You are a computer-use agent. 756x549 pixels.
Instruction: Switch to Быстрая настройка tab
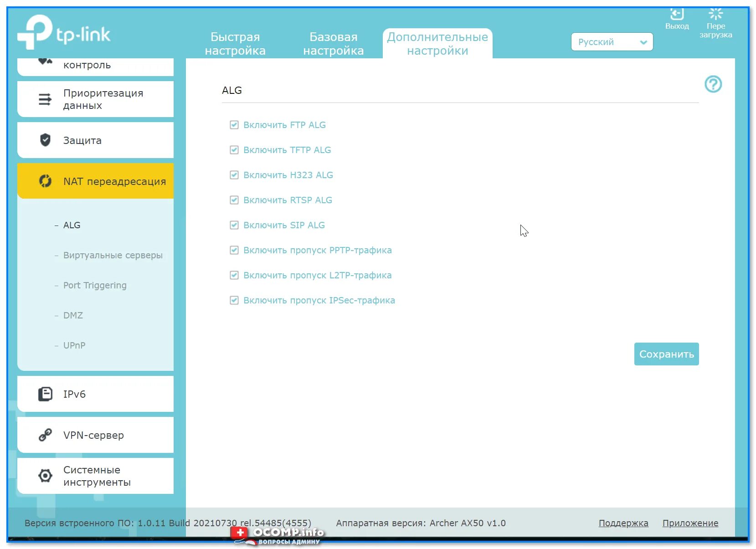[235, 44]
